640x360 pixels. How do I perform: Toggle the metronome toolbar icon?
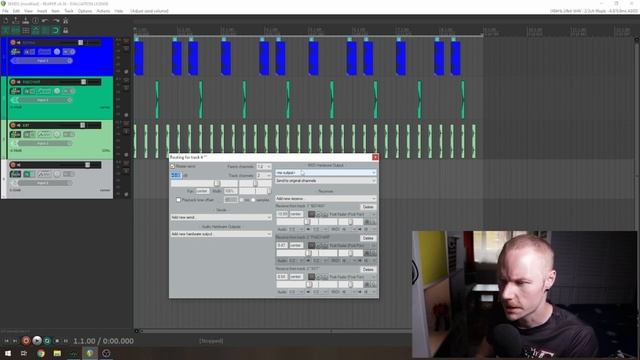[65, 20]
